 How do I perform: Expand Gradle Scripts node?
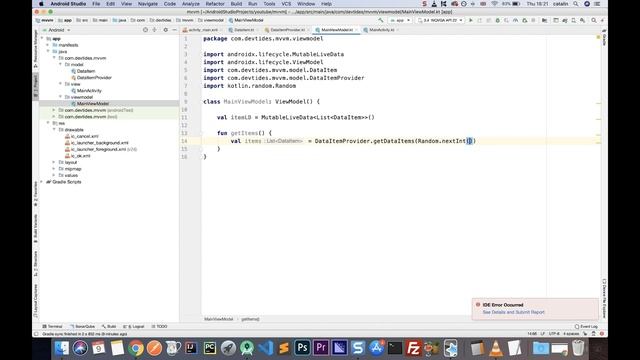[x=42, y=182]
